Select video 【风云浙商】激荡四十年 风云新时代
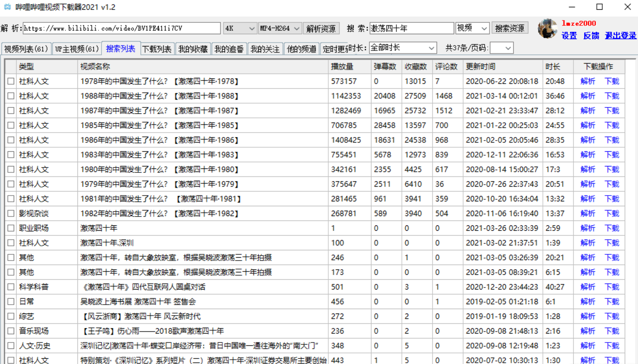 click(x=141, y=316)
